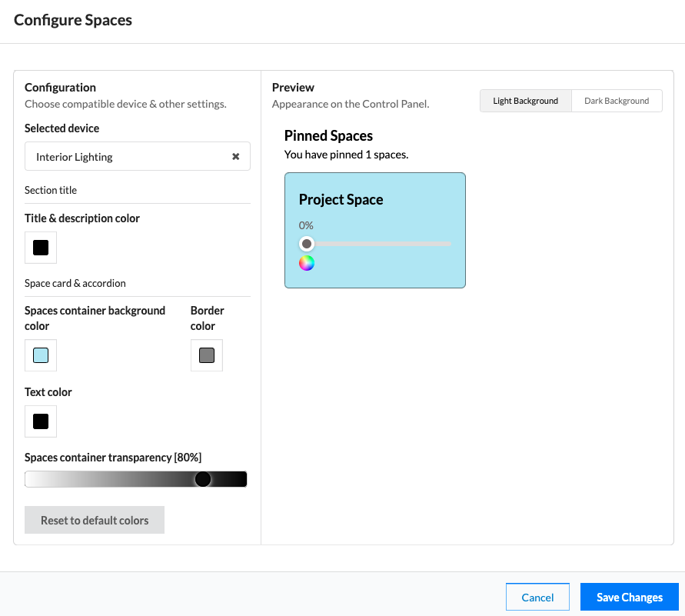The width and height of the screenshot is (685, 616).
Task: Click the Configure Spaces dialog title
Action: (x=73, y=20)
